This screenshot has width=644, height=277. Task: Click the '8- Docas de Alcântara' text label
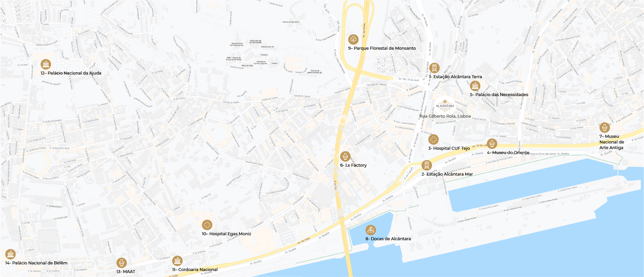pyautogui.click(x=388, y=239)
